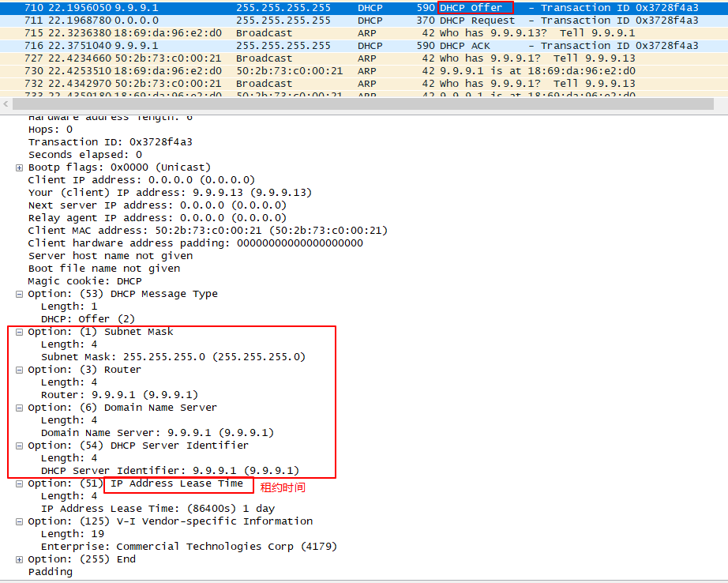Collapse Option (54) DHCP Server Identifier

19,446
